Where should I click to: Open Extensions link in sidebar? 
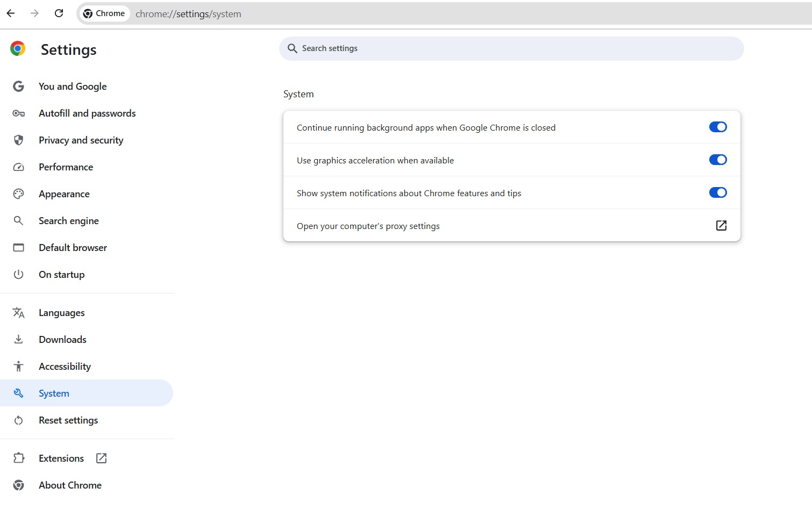[61, 458]
